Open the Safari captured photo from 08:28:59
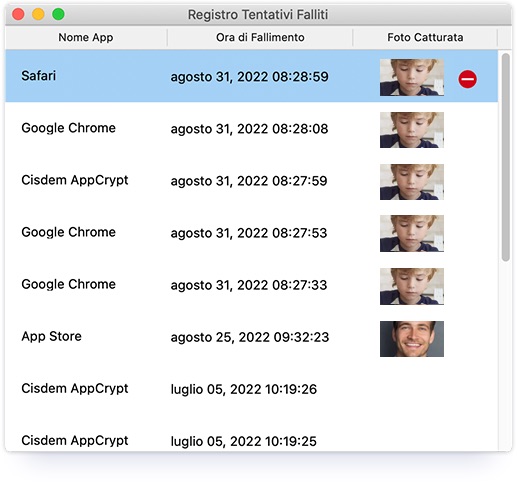 click(412, 77)
